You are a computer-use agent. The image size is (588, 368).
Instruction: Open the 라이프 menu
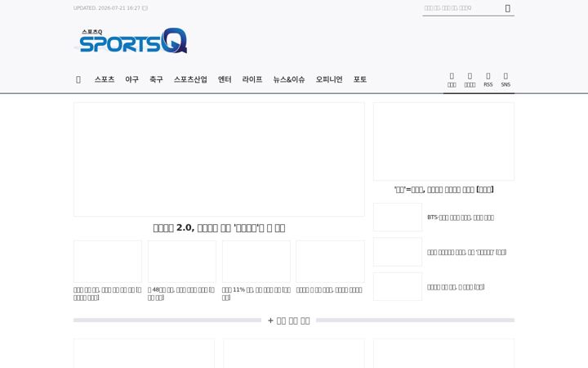[x=252, y=79]
